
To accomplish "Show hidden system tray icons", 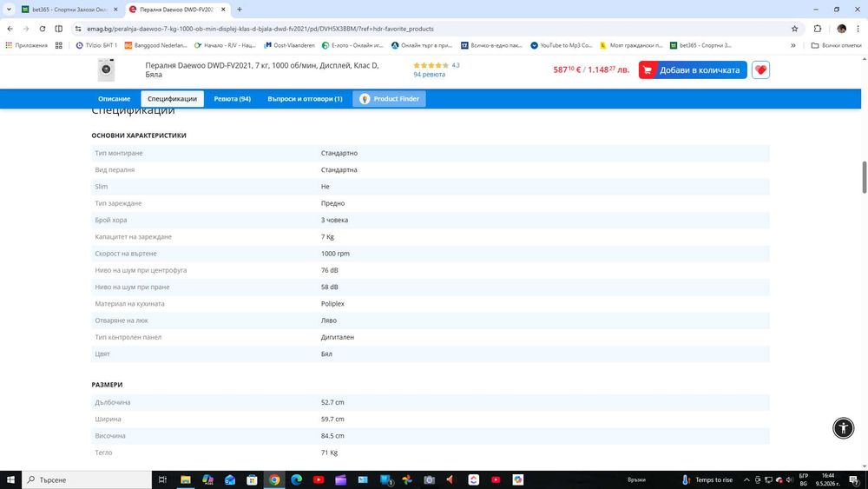I will pyautogui.click(x=746, y=479).
